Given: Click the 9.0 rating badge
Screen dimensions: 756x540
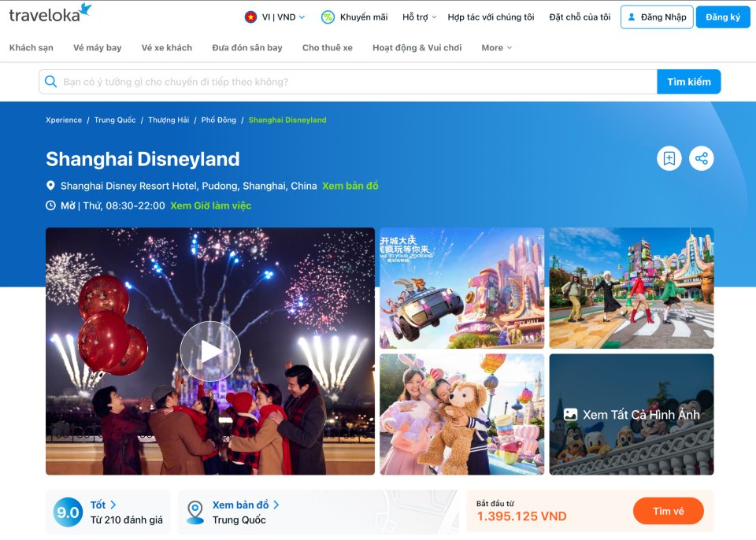Looking at the screenshot, I should (68, 512).
